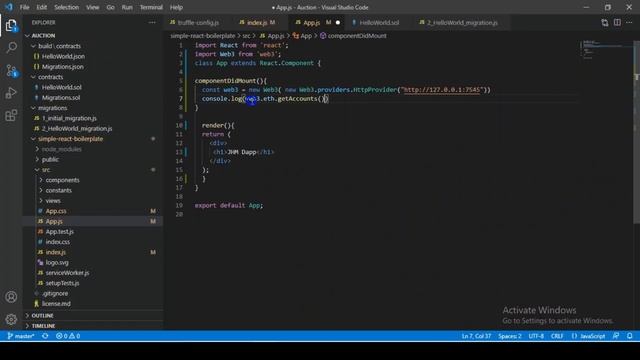This screenshot has height=360, width=640.
Task: Open Explorer views and more actions menu
Action: (152, 22)
